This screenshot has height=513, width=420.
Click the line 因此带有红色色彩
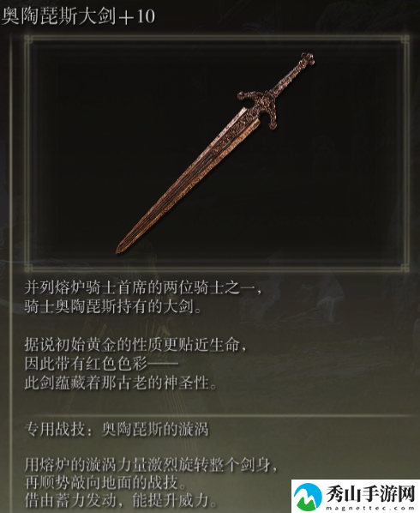pos(102,364)
